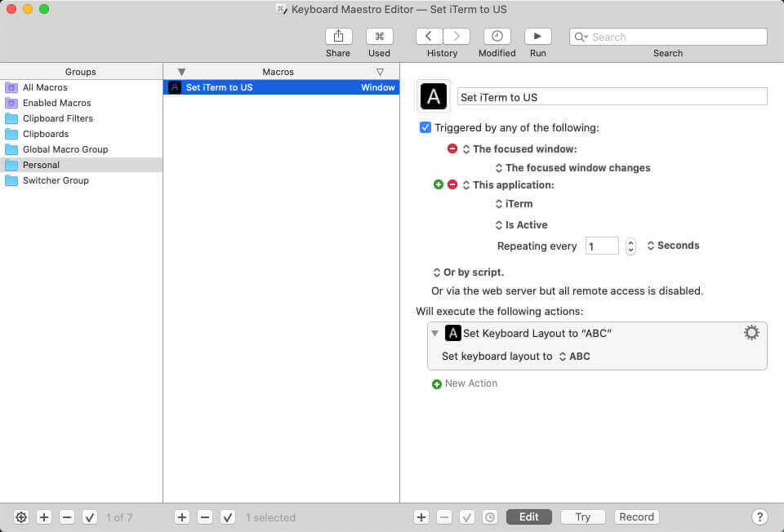Viewport: 784px width, 532px height.
Task: Open groups settings gear at bottom left
Action: click(x=21, y=517)
